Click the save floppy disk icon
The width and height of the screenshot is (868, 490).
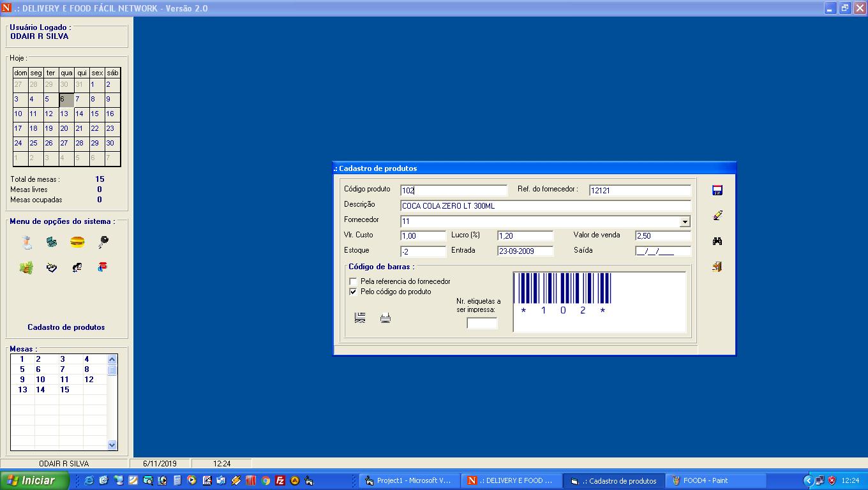coord(717,190)
